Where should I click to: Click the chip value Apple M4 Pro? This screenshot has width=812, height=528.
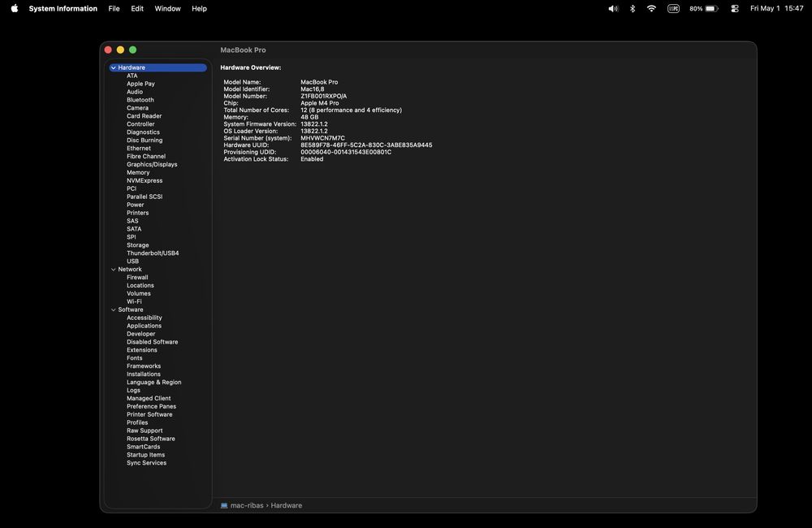(319, 103)
